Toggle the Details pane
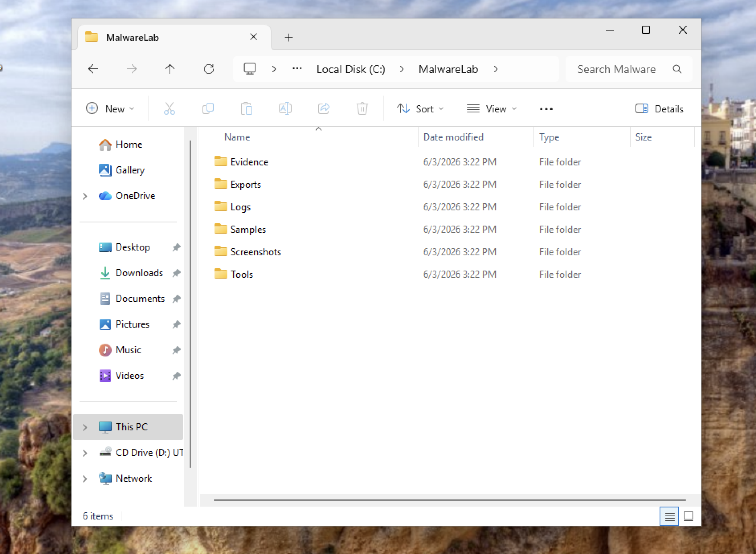The width and height of the screenshot is (756, 554). tap(659, 109)
